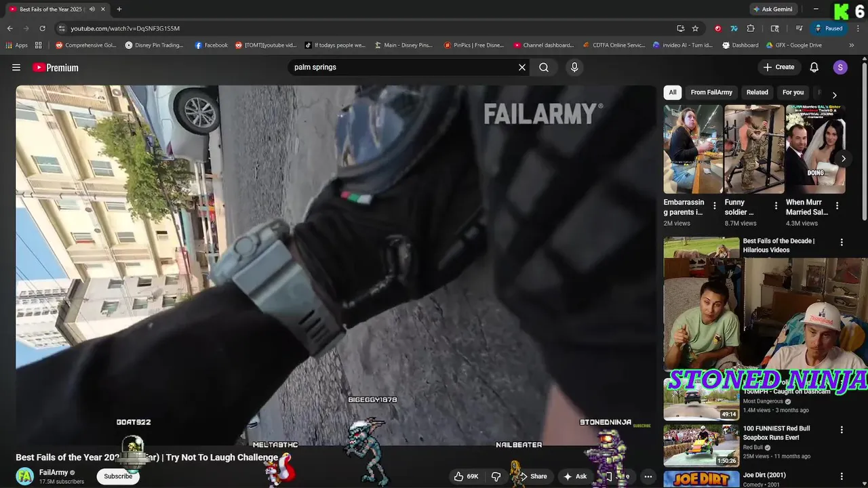Open the Comprehensive Gol... bookmark
Viewport: 868px width, 488px height.
[x=86, y=45]
